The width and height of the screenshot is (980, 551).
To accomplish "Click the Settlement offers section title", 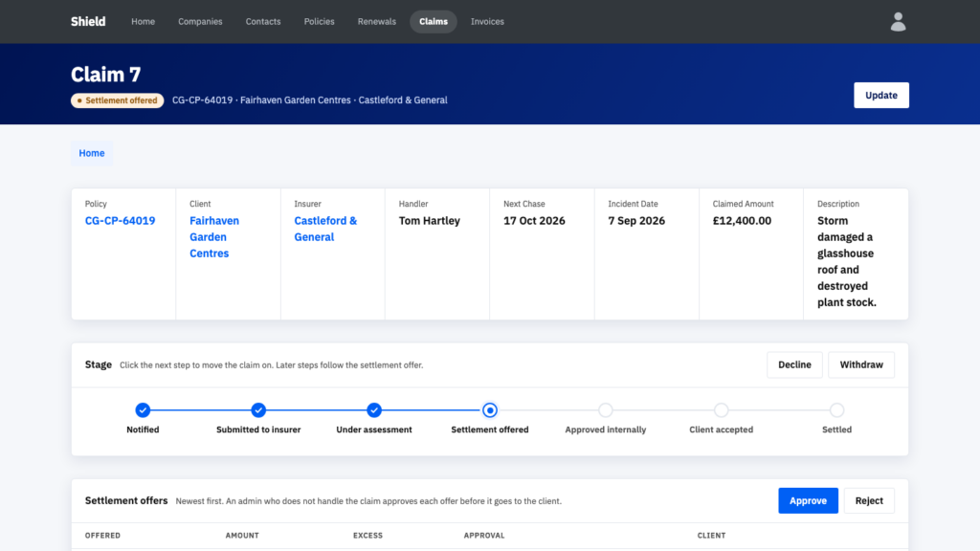I will [126, 500].
